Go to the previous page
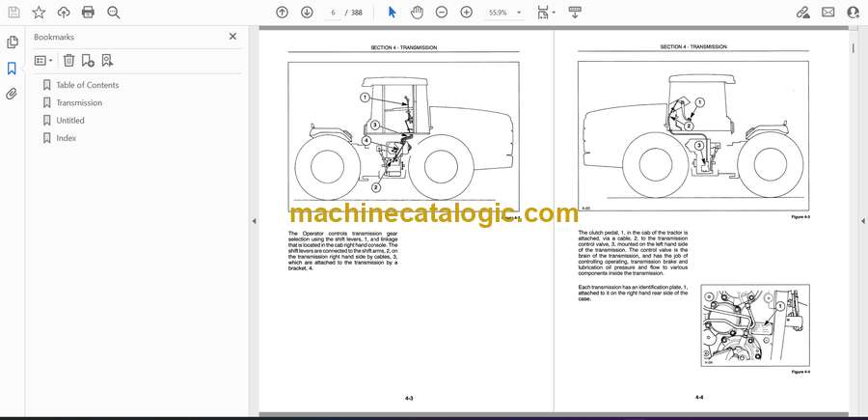868x420 pixels. coord(282,13)
